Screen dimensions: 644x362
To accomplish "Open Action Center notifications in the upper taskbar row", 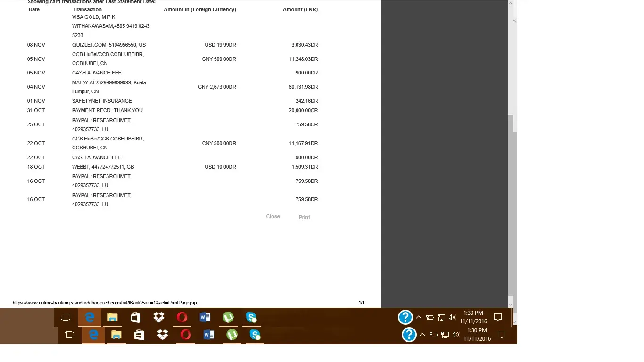I will click(498, 317).
